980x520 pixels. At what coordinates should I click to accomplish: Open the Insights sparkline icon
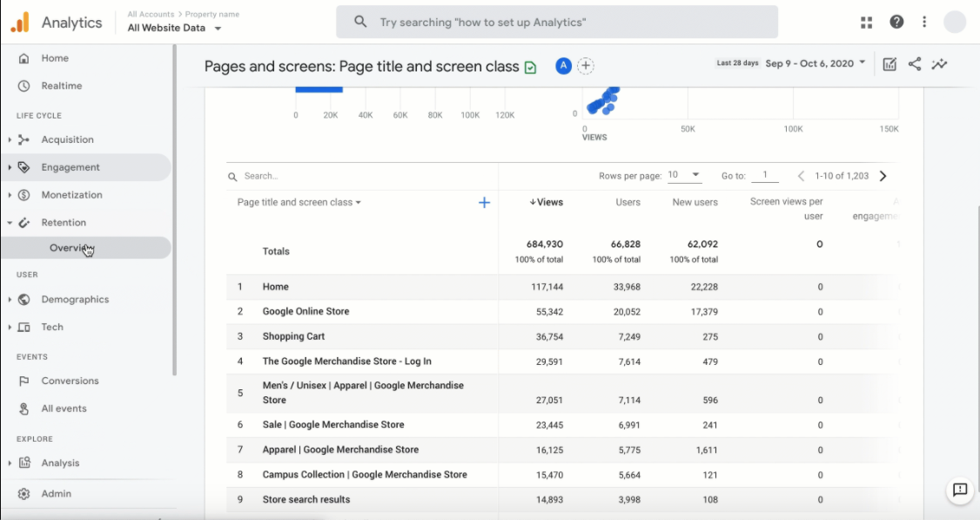(939, 64)
